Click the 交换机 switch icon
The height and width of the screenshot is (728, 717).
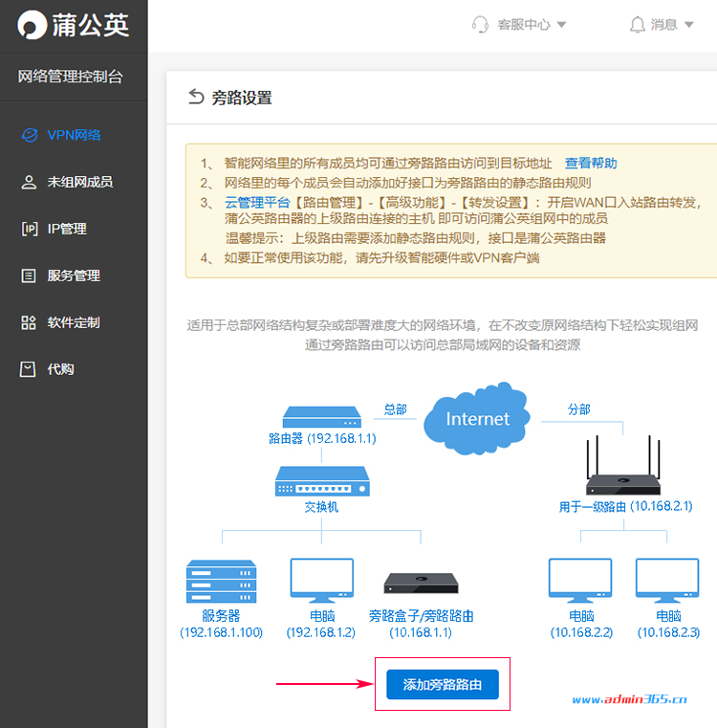tap(322, 481)
